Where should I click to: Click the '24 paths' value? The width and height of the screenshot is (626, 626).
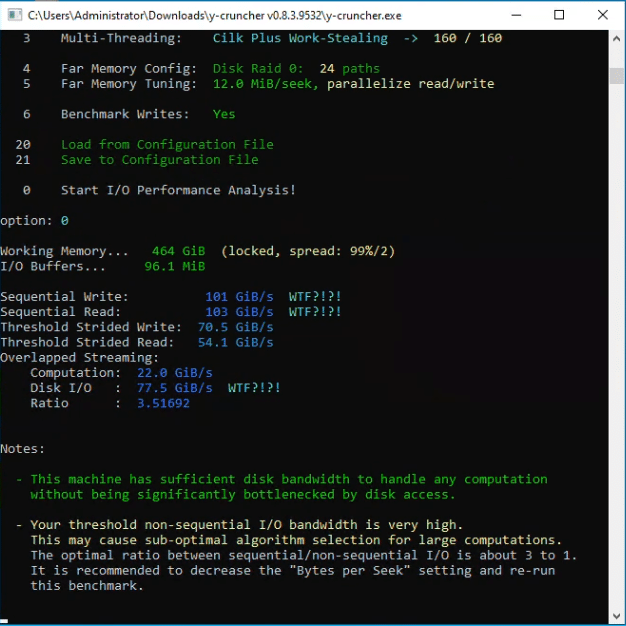[349, 69]
